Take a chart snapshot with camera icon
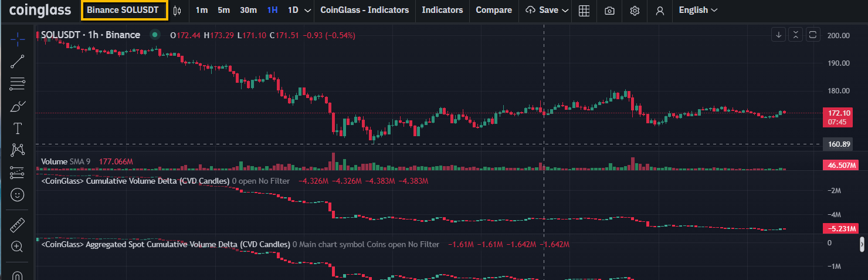 pos(609,11)
